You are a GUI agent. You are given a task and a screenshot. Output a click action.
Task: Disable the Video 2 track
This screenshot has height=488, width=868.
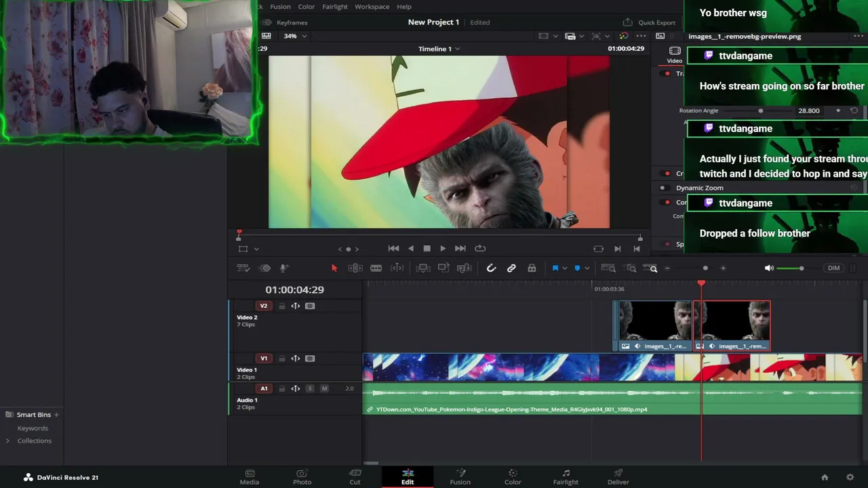[x=310, y=306]
